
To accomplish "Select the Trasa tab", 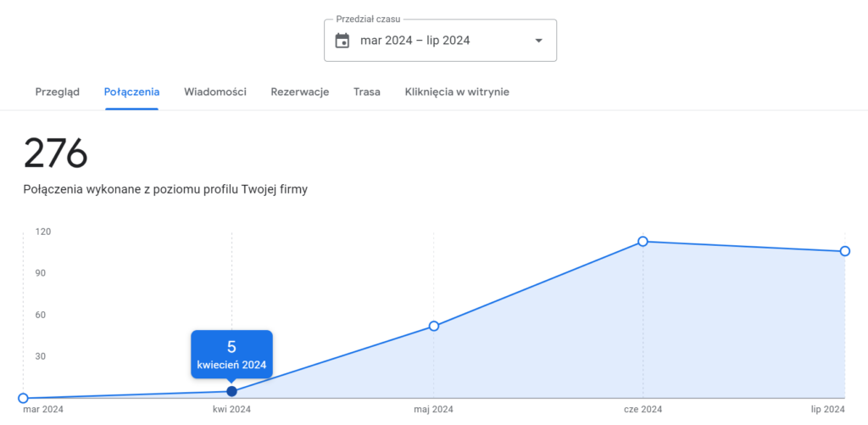I will (367, 92).
